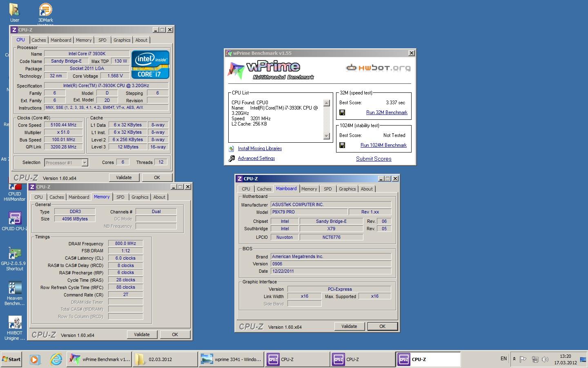This screenshot has width=588, height=368.
Task: Select the Graphics tab in the Memory CPU-Z window
Action: click(140, 197)
